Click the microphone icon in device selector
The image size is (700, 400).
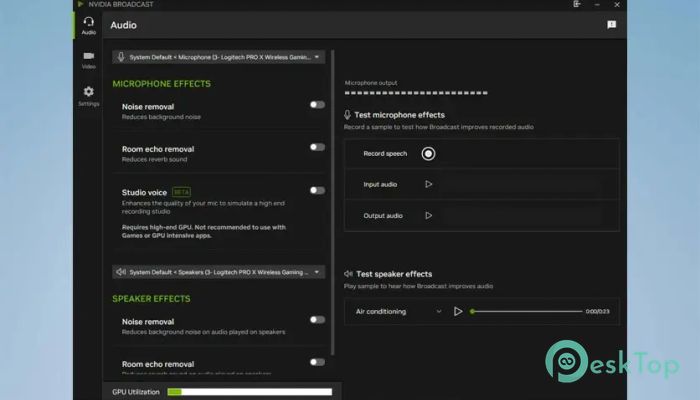click(121, 57)
